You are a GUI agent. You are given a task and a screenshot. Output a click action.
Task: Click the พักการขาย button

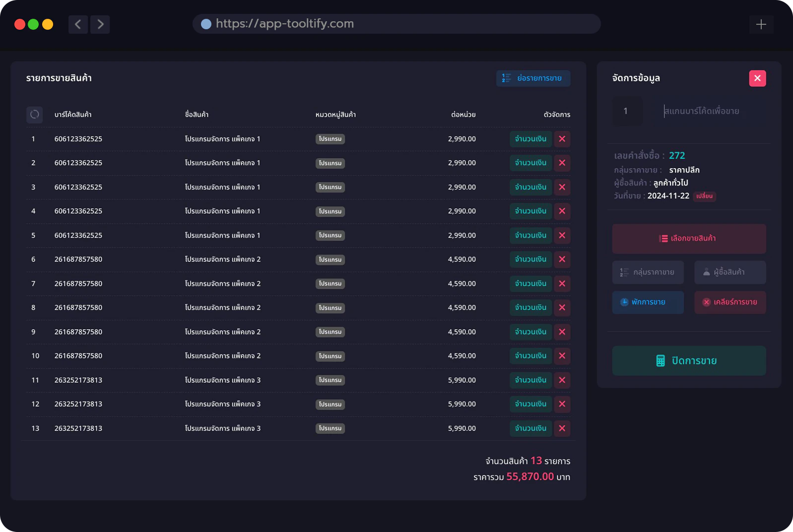click(x=648, y=302)
